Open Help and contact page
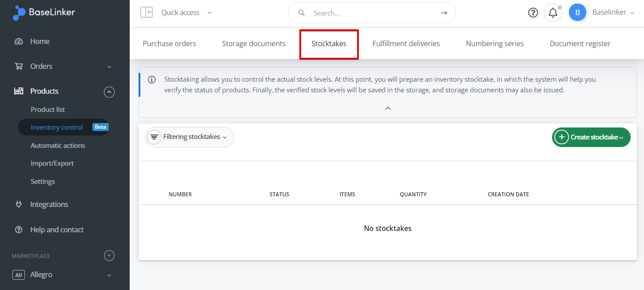The image size is (644, 290). tap(57, 230)
